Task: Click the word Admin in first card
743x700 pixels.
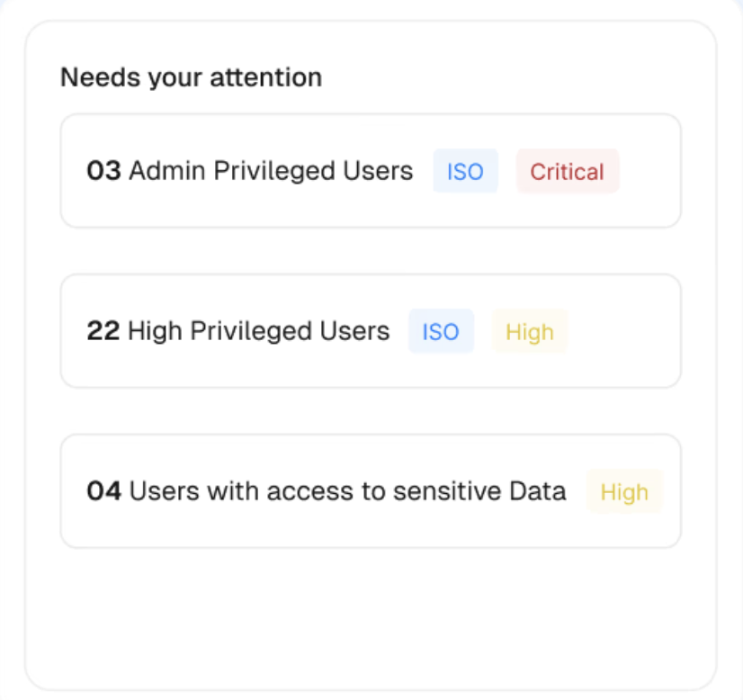Action: (161, 171)
